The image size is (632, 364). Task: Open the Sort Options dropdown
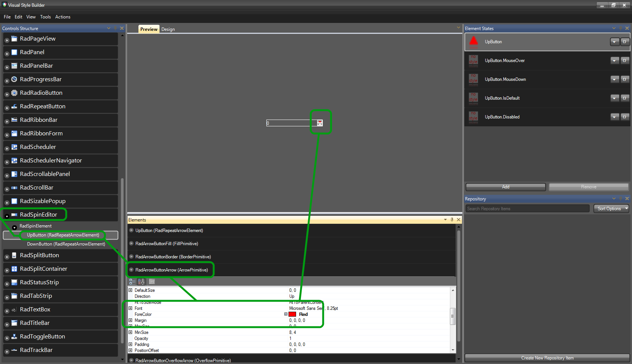coord(611,209)
